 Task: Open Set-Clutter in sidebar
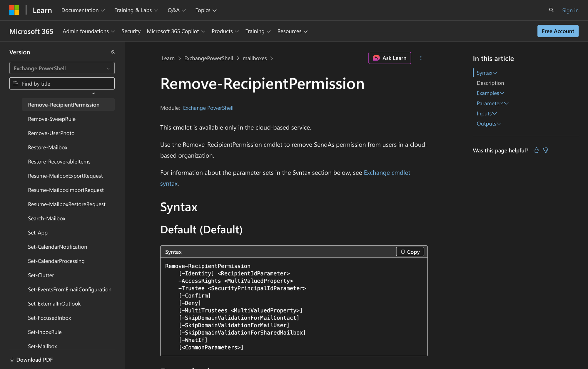tap(41, 275)
